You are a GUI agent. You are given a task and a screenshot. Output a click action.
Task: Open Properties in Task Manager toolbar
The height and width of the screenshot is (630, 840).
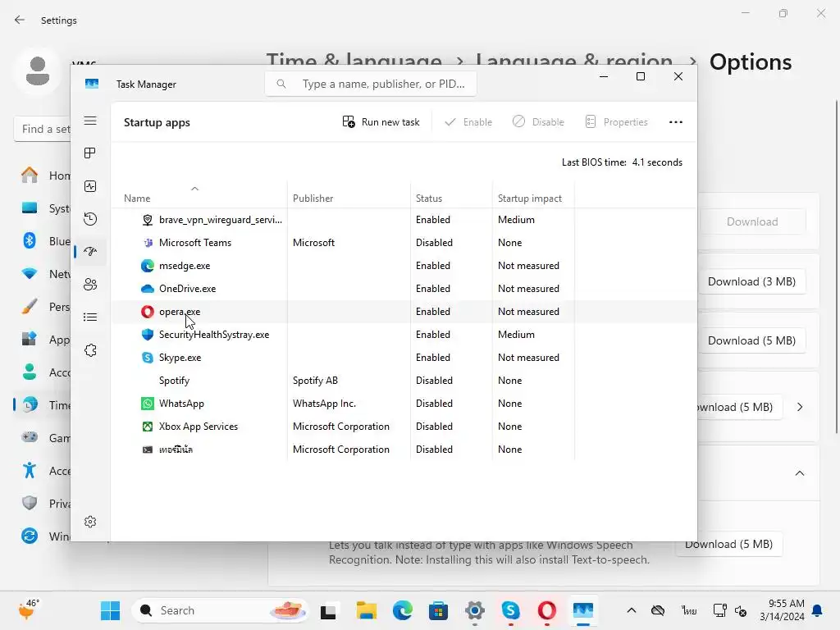[x=617, y=122]
